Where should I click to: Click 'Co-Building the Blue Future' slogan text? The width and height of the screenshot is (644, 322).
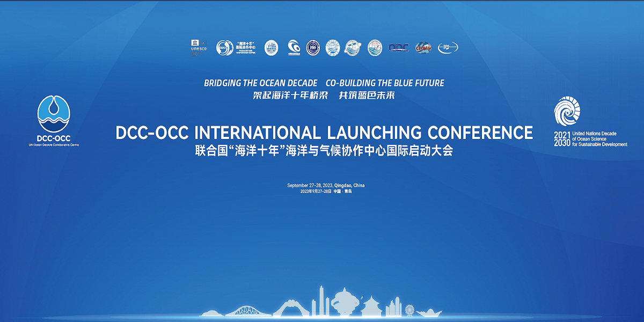click(385, 83)
